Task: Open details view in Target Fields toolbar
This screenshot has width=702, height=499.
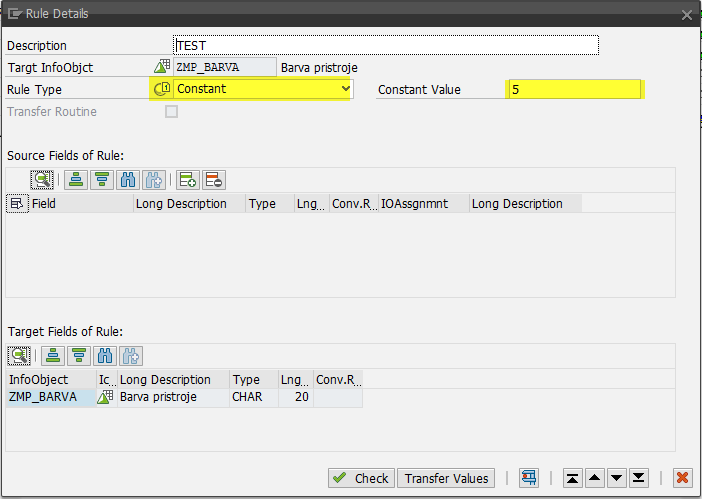Action: tap(19, 356)
